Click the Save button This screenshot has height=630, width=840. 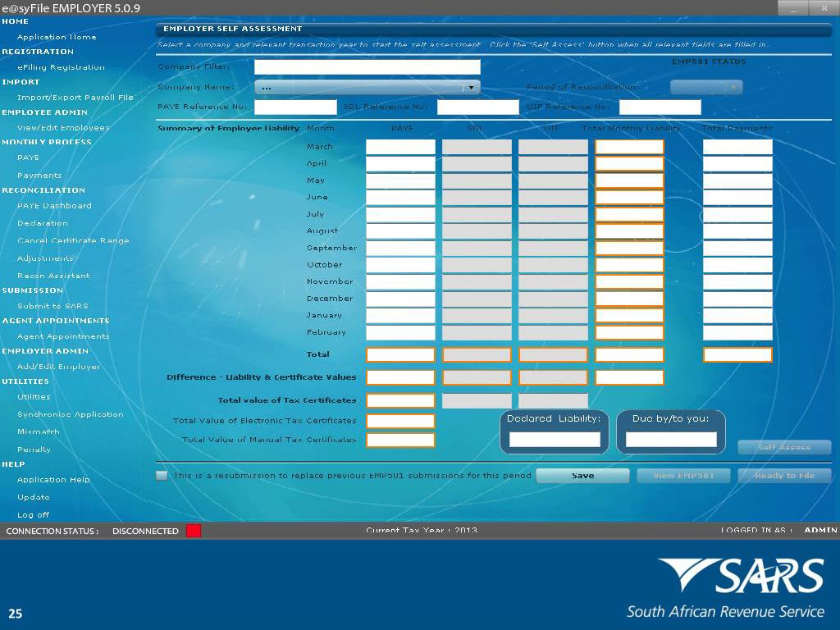click(582, 476)
